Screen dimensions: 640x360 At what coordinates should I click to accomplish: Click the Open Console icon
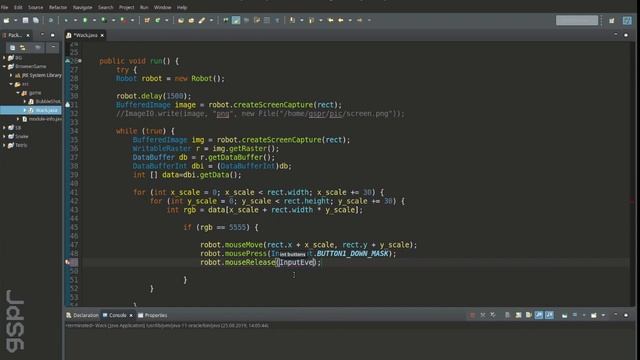pos(594,315)
